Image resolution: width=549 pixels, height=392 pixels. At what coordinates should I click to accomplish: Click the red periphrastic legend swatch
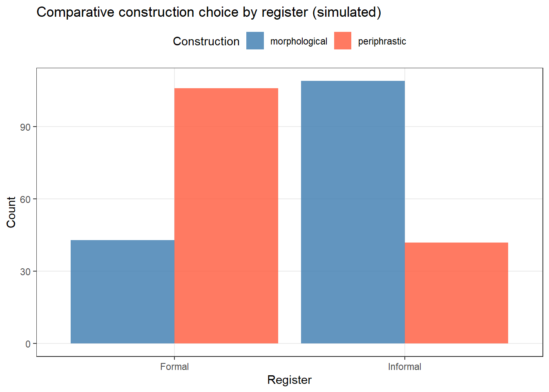[x=342, y=41]
